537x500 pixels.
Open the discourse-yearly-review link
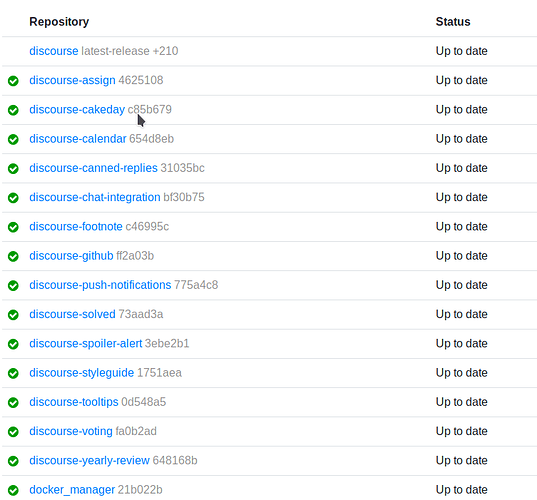click(x=89, y=460)
